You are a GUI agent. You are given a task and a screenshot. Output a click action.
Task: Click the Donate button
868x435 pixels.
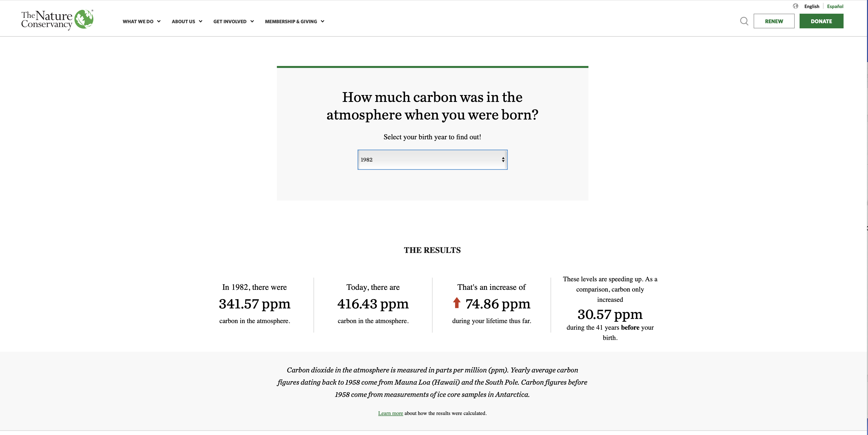pos(821,21)
